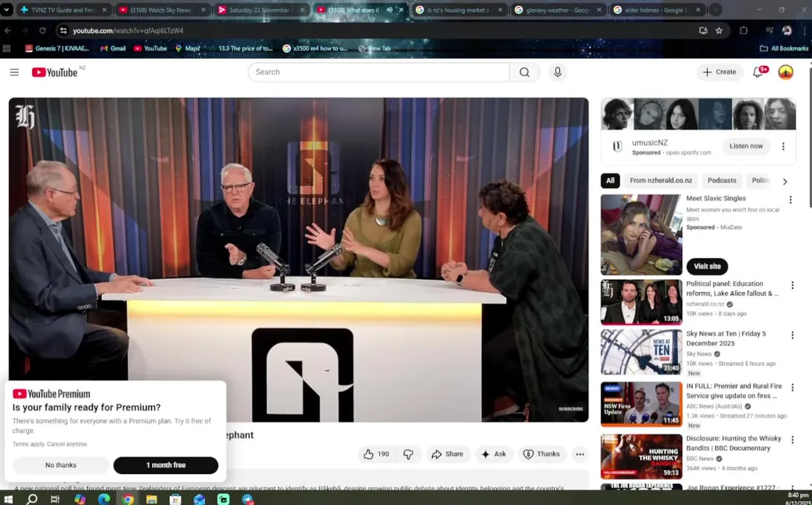Select the Podcasts filter chip
This screenshot has width=812, height=505.
pyautogui.click(x=722, y=180)
